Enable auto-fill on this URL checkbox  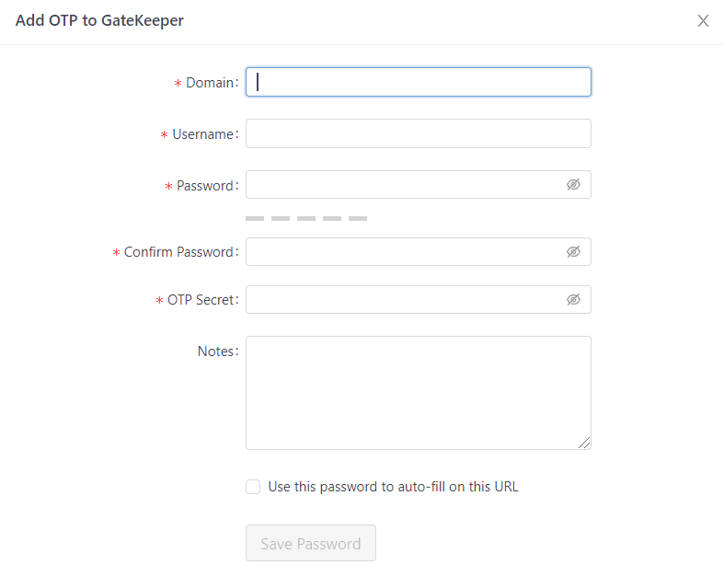pyautogui.click(x=253, y=487)
